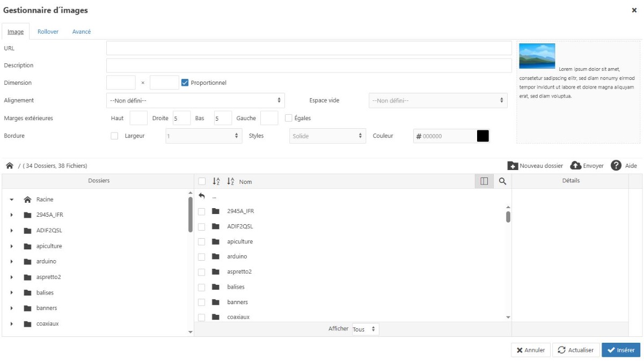
Task: Sort files by name with first A-Z icon
Action: pyautogui.click(x=216, y=182)
